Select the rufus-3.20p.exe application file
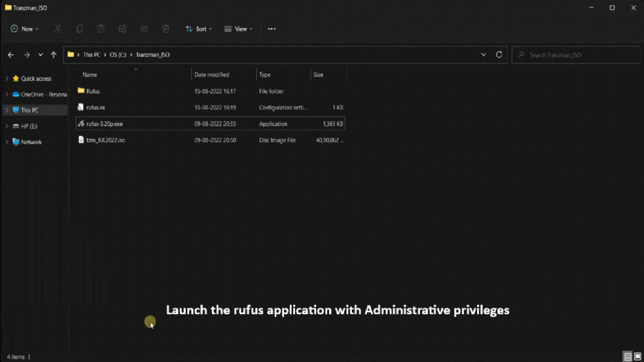 point(105,124)
